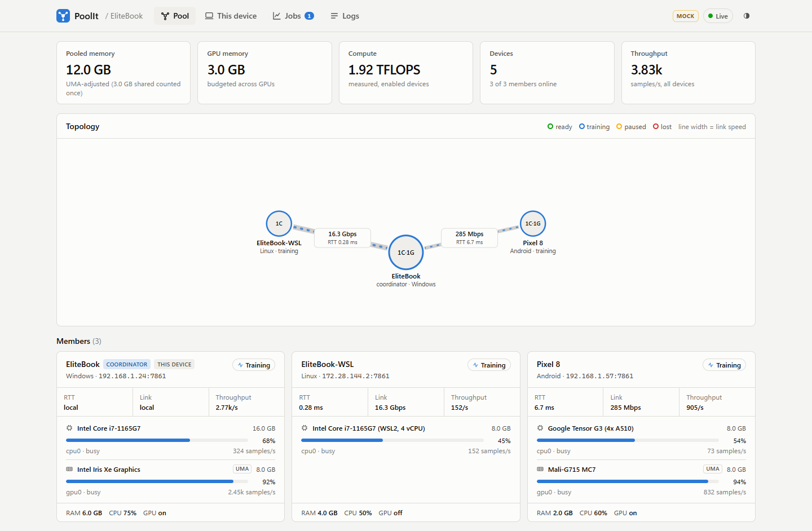This screenshot has height=531, width=812.
Task: Click CPU icon beside the WSL2 4 vCPU processor
Action: coord(304,428)
